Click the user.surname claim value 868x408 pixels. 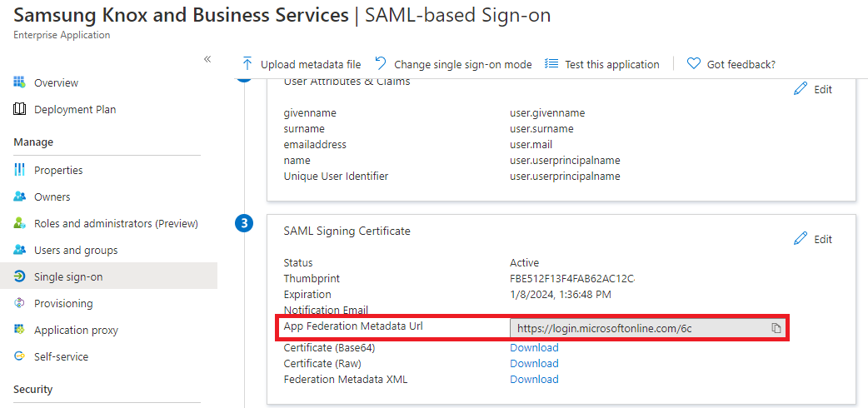click(x=541, y=129)
